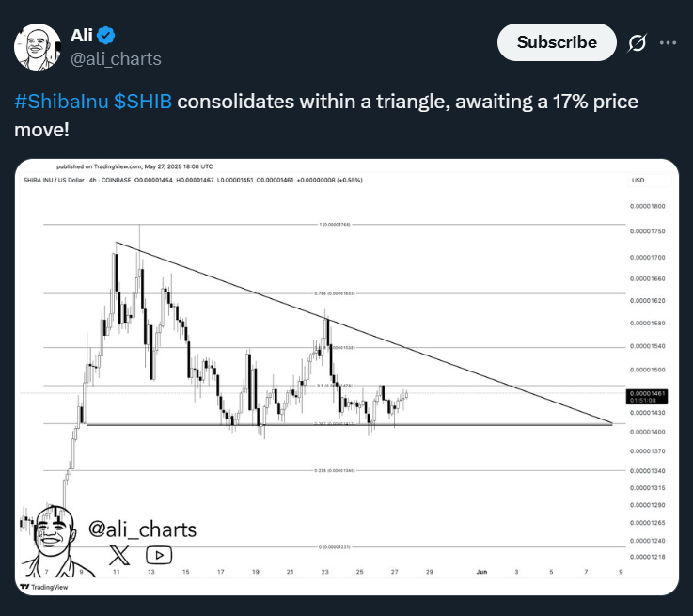Click the 0.00001800 price axis label
Screen dimensions: 693x616
point(649,206)
